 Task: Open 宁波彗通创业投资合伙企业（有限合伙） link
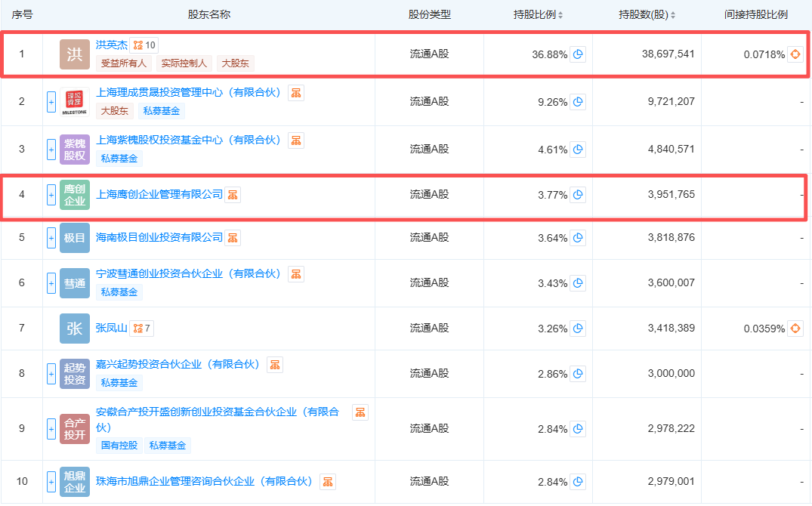click(189, 274)
